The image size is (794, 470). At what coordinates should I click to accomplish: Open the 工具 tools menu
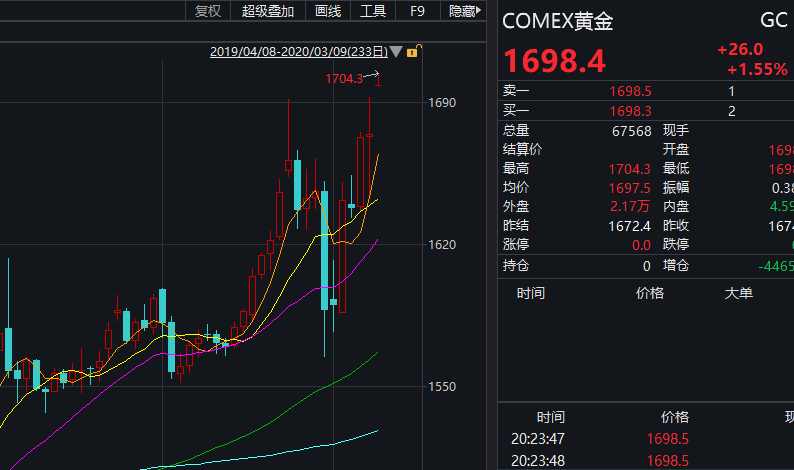[373, 11]
